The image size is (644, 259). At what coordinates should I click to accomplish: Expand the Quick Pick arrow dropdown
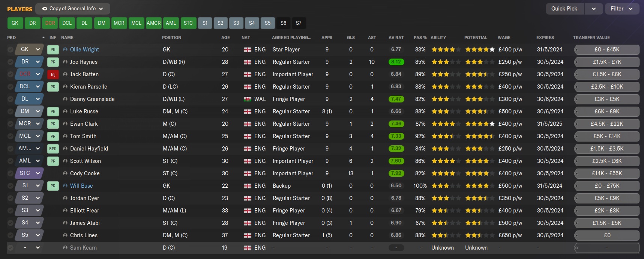594,9
